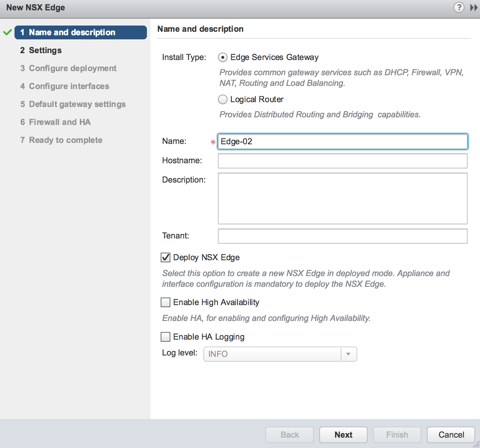Open the help question mark icon
The image size is (480, 448).
(459, 7)
